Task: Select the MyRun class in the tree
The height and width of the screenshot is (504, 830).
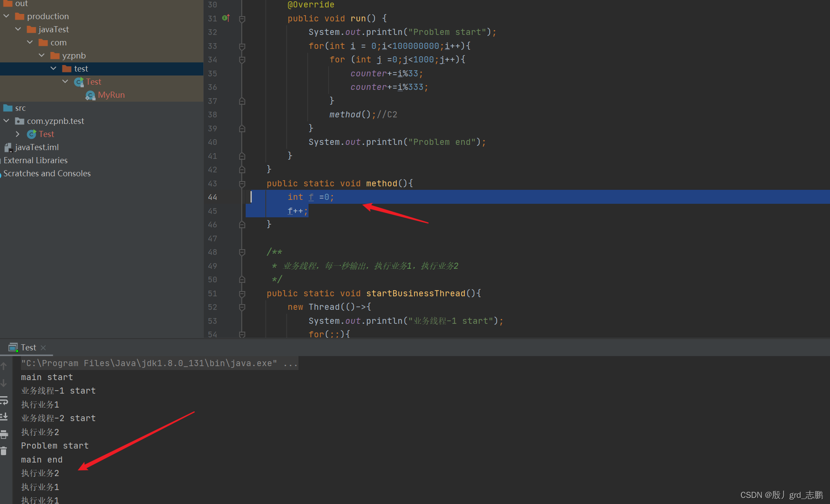Action: (111, 95)
